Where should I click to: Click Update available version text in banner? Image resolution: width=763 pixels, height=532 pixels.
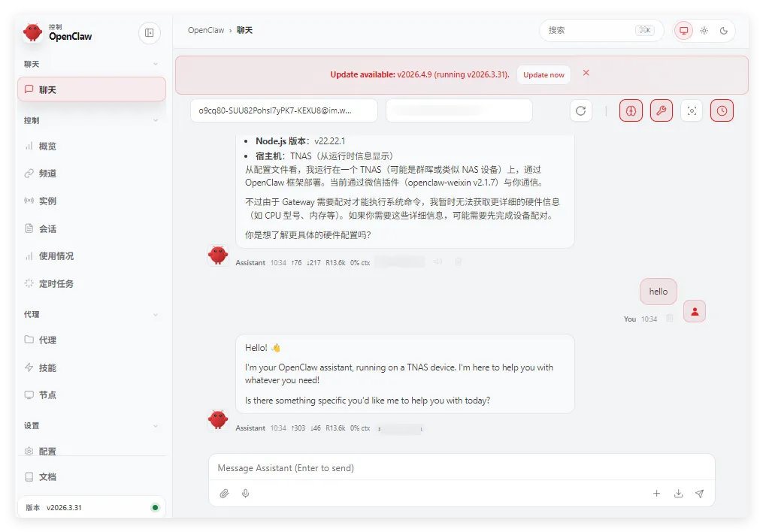coord(419,74)
